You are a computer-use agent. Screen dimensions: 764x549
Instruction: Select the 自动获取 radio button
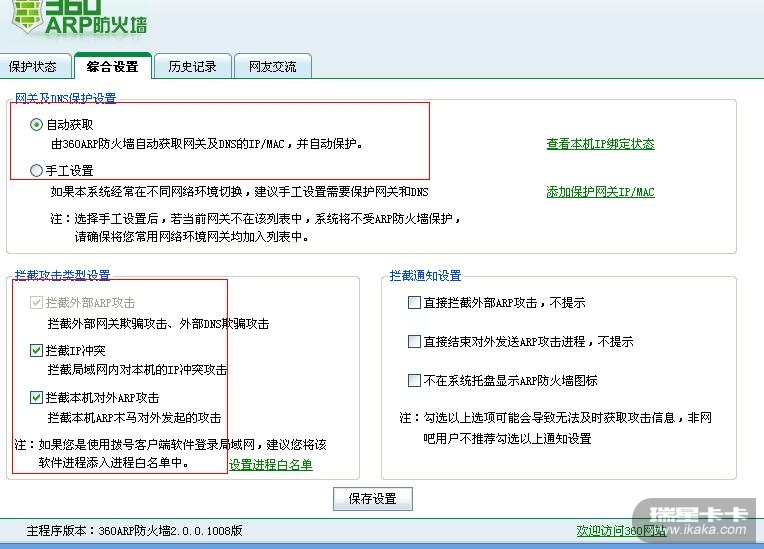pyautogui.click(x=36, y=125)
